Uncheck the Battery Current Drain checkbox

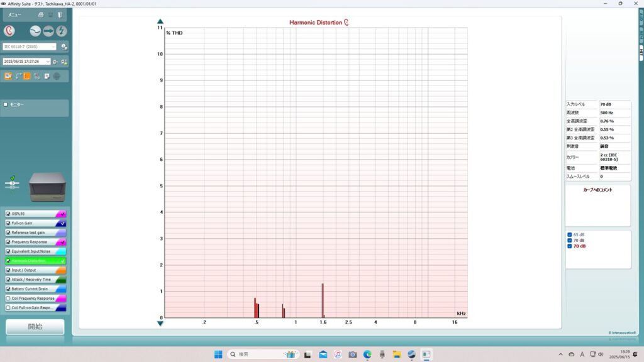coord(8,289)
